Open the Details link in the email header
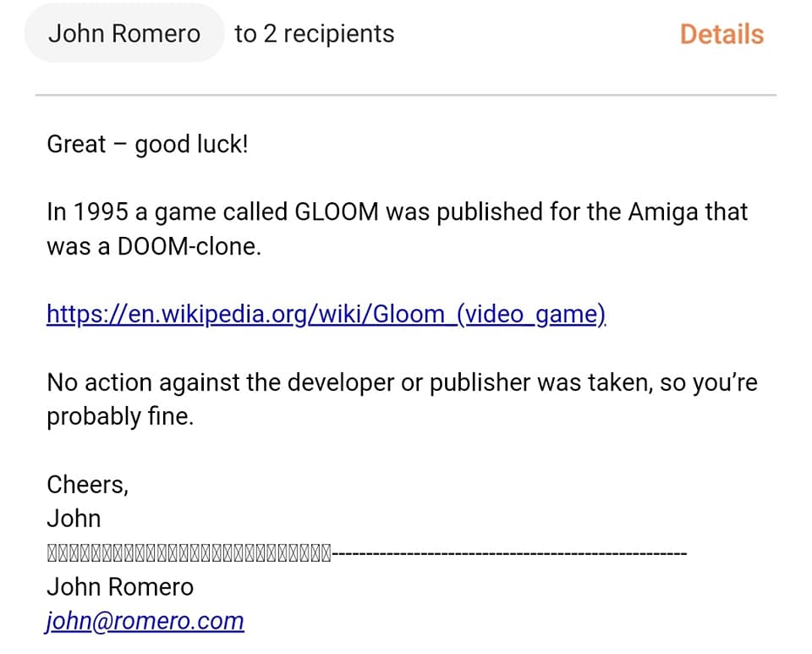812x654 pixels. [x=721, y=34]
